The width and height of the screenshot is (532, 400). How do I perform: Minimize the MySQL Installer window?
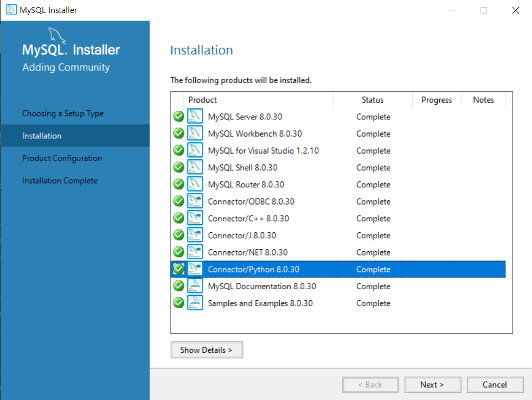point(452,10)
